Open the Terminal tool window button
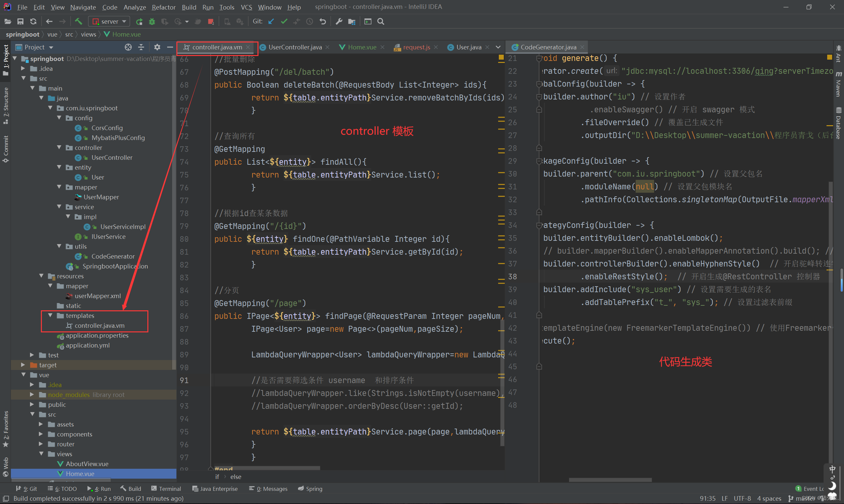Viewport: 844px width, 504px height. point(166,489)
